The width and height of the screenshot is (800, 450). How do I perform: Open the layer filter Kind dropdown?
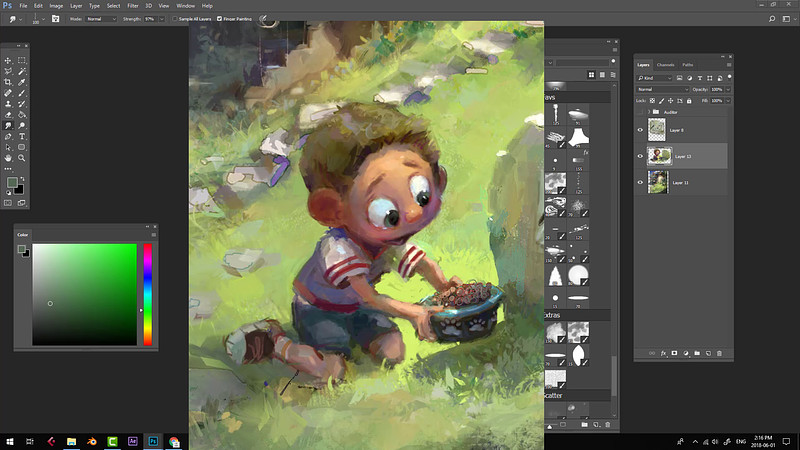(655, 78)
